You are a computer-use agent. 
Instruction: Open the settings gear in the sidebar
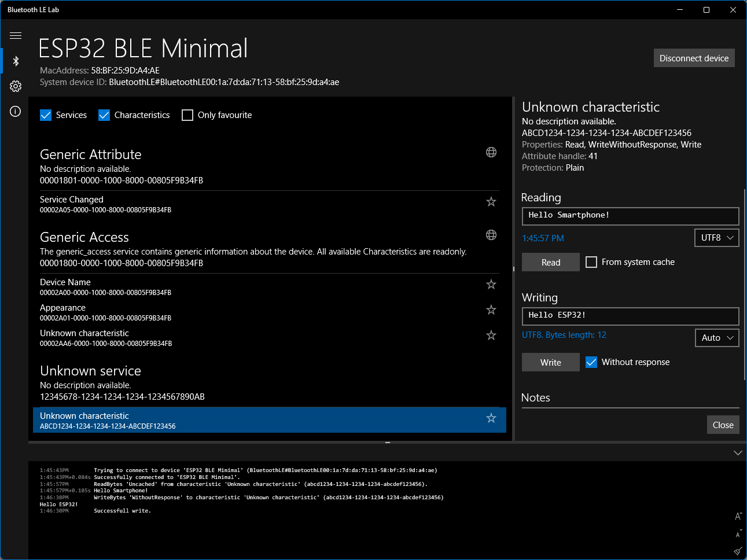(16, 86)
